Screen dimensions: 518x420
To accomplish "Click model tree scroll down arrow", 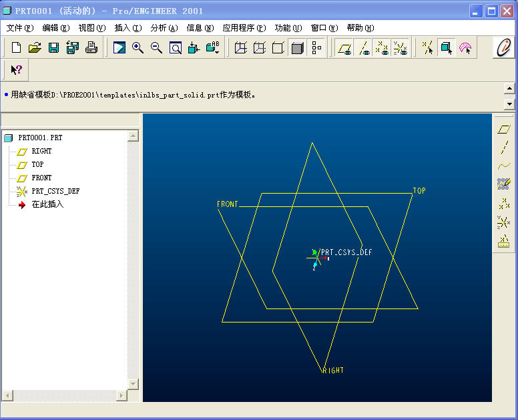I will click(x=133, y=384).
